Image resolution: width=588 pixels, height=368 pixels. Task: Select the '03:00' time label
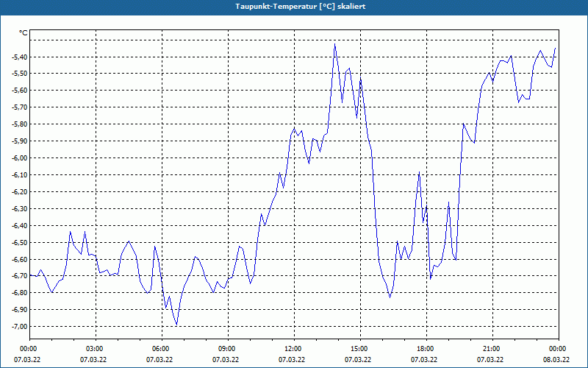(96, 349)
